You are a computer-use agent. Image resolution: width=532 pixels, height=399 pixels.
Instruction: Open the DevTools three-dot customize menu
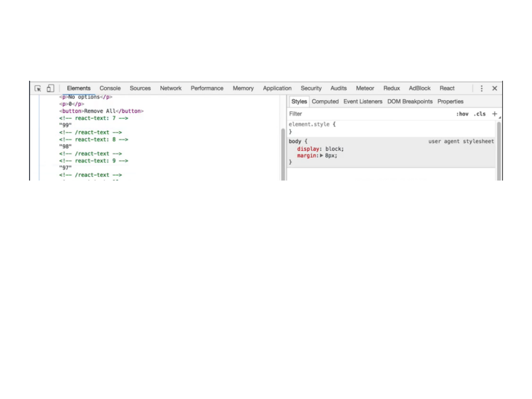(481, 89)
